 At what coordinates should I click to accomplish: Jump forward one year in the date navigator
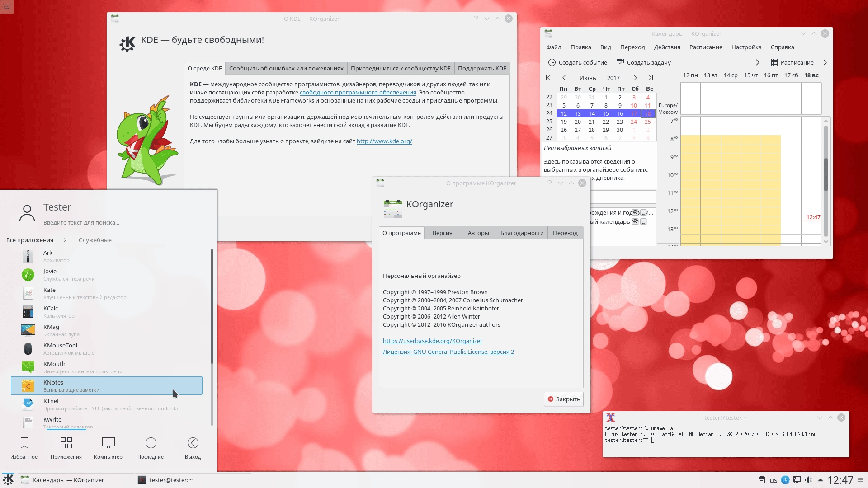pyautogui.click(x=651, y=78)
